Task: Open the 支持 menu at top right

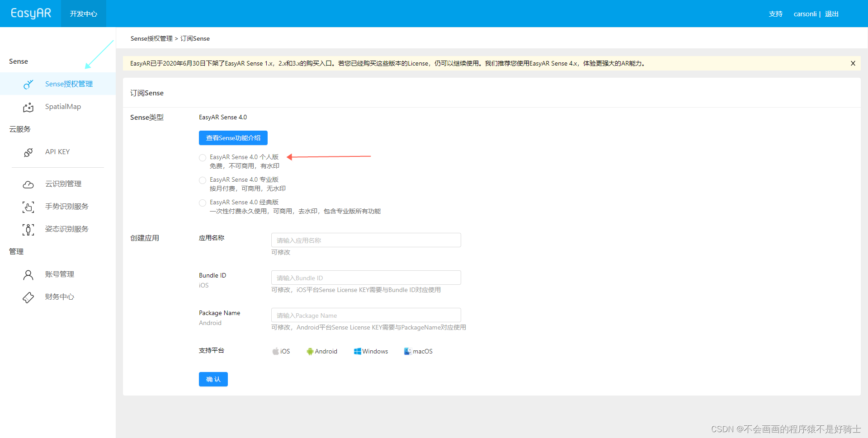Action: [776, 14]
